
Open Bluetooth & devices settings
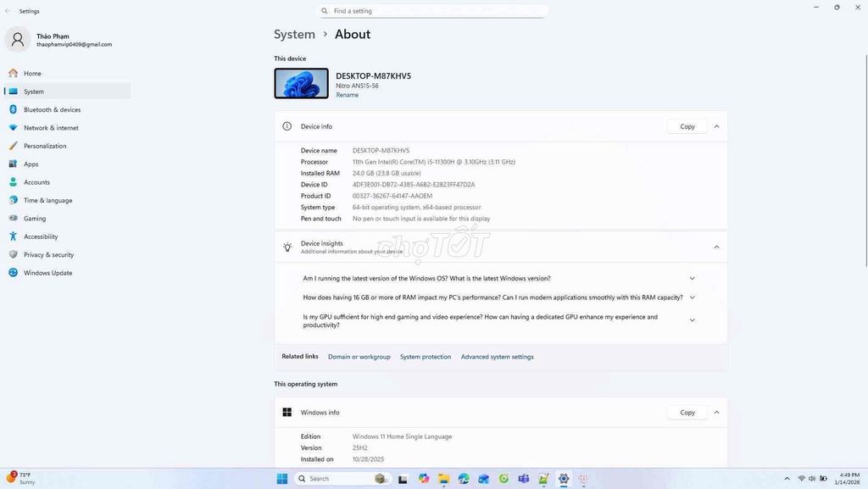coord(52,109)
